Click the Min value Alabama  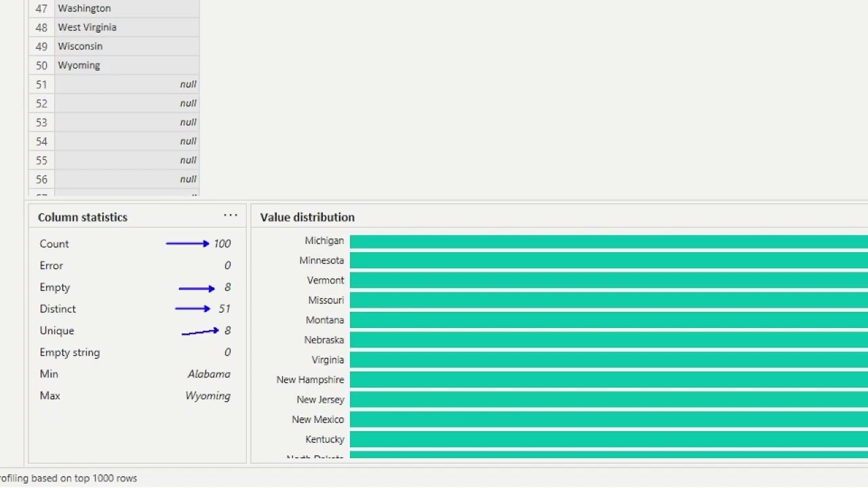click(209, 373)
